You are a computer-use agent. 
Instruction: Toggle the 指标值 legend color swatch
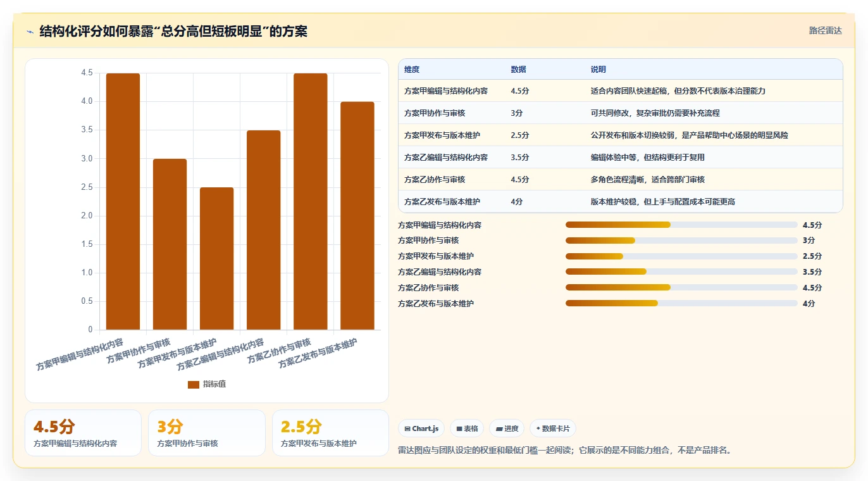click(x=194, y=385)
